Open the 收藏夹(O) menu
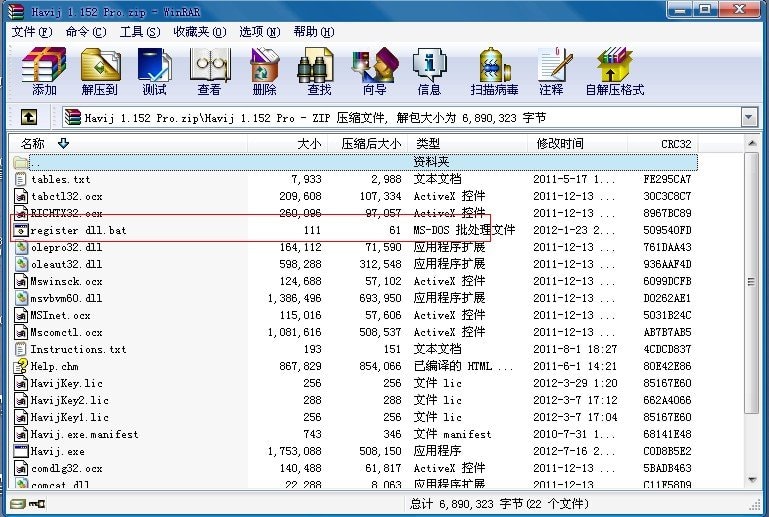Viewport: 769px width, 517px height. coord(200,32)
